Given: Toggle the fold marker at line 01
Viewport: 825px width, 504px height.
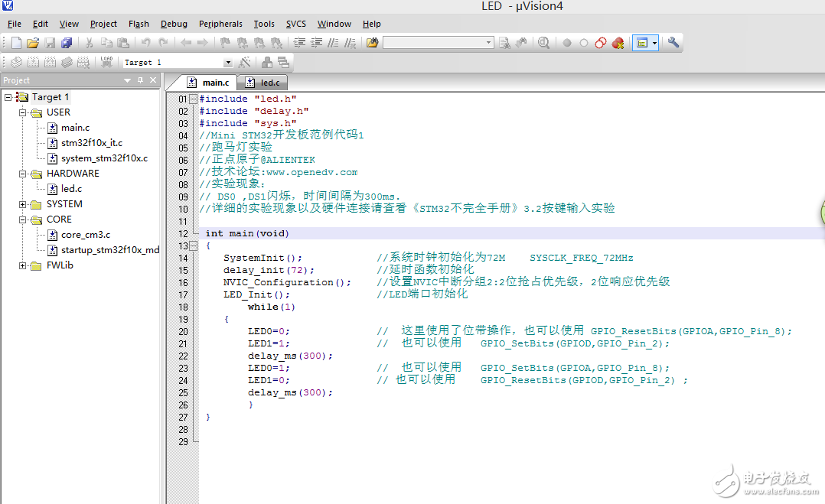Looking at the screenshot, I should pos(193,99).
